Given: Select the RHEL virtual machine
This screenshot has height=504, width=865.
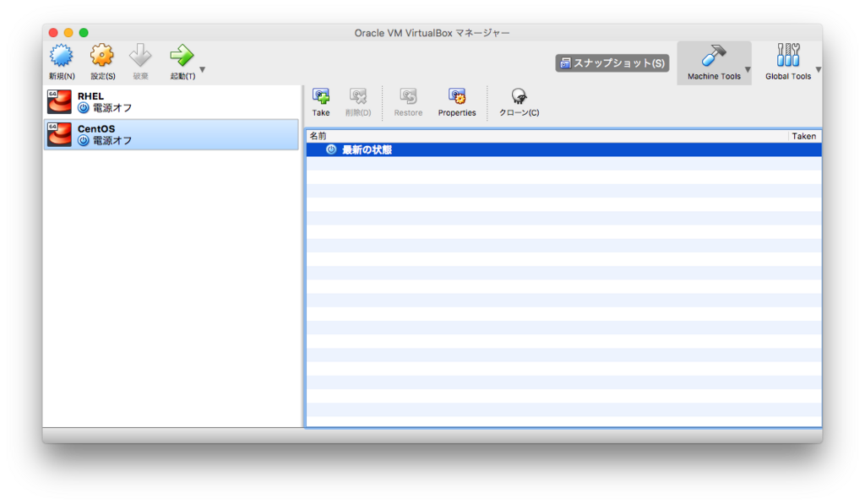Looking at the screenshot, I should 171,102.
